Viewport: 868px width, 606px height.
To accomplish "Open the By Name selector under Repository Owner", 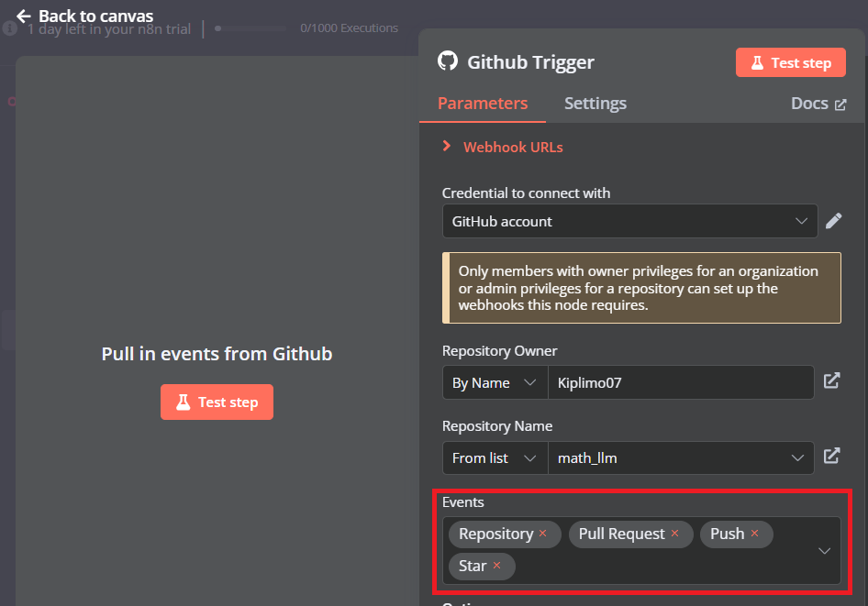I will (495, 380).
